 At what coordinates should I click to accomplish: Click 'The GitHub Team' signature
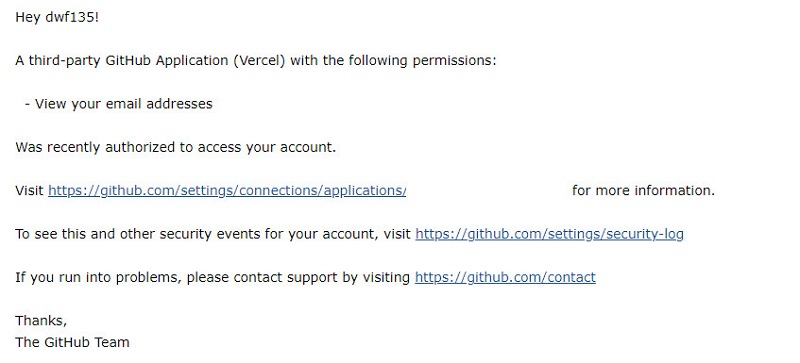[72, 342]
